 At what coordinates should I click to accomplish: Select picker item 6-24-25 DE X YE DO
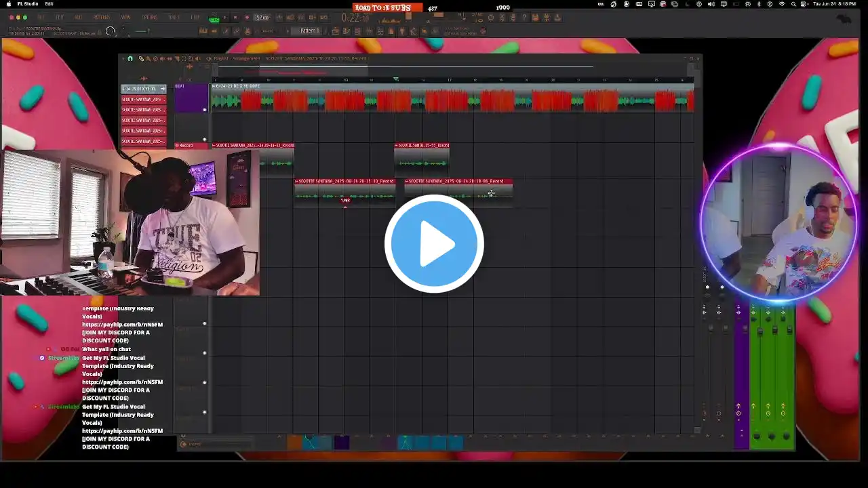coord(144,89)
